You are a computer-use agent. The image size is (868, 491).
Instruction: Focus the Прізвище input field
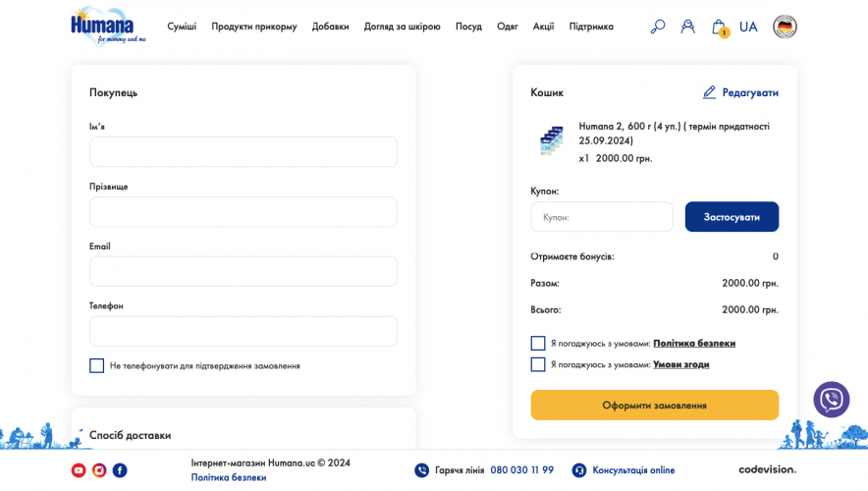click(244, 211)
